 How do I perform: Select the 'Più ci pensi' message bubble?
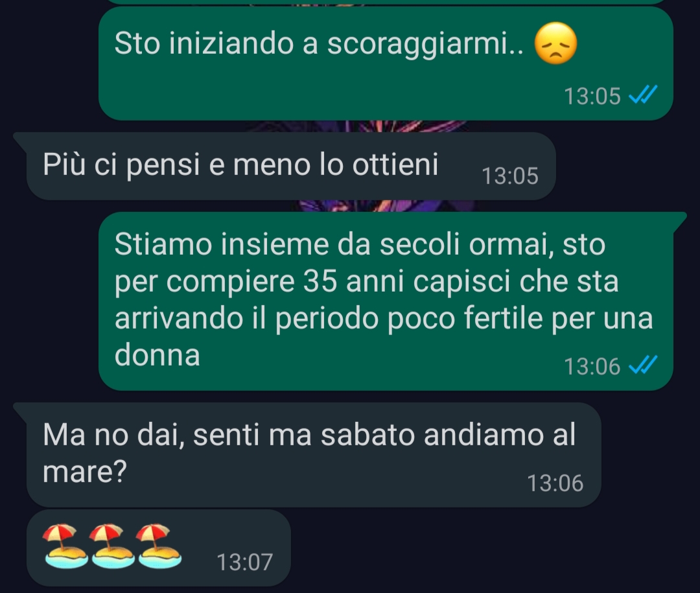click(291, 166)
